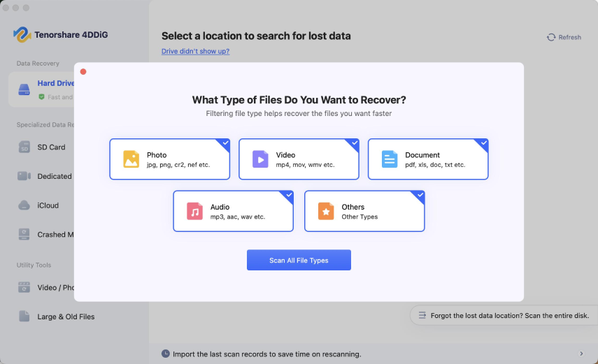Open the "Drive didn't show up?" link
Image resolution: width=598 pixels, height=364 pixels.
195,51
